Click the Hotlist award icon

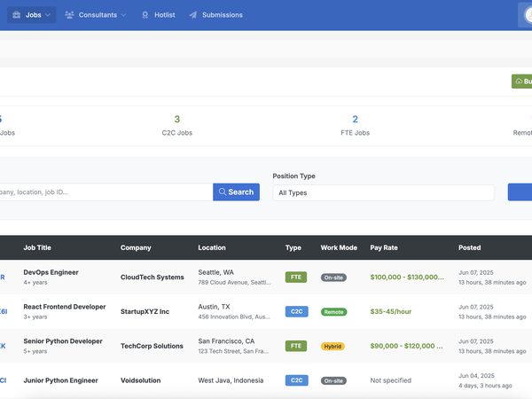[x=145, y=15]
